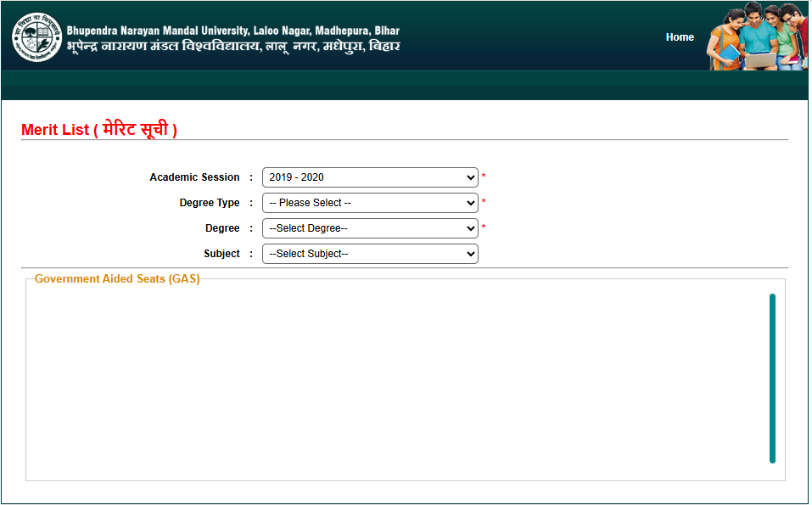Viewport: 812px width, 505px height.
Task: Click the teal vertical scrollbar
Action: click(772, 378)
